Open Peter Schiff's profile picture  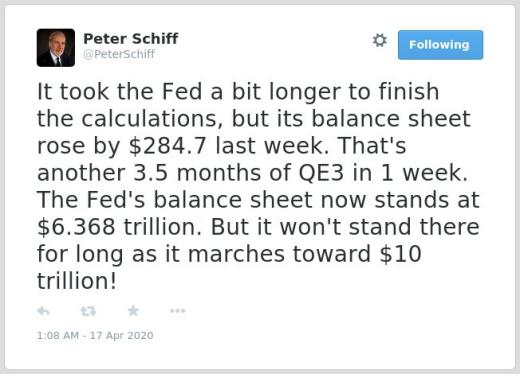pyautogui.click(x=56, y=48)
